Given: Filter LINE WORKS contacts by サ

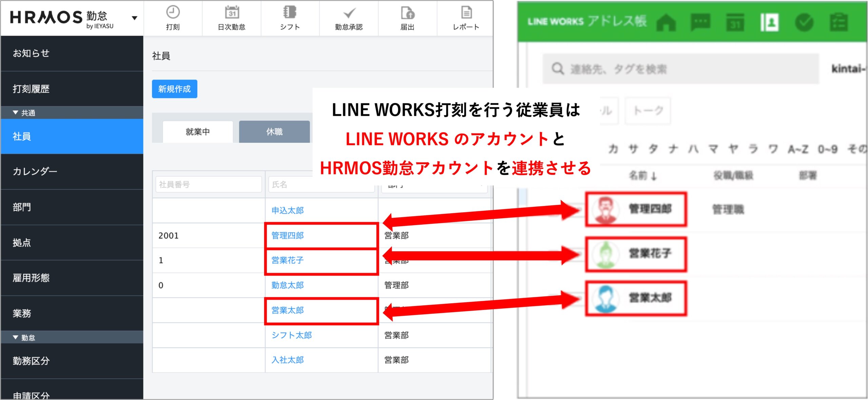Looking at the screenshot, I should 633,149.
